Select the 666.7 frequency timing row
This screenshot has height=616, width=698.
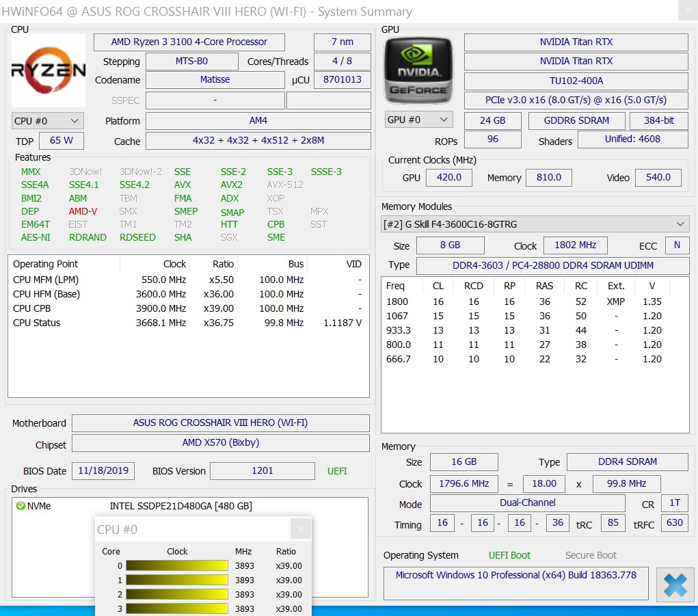pos(535,359)
